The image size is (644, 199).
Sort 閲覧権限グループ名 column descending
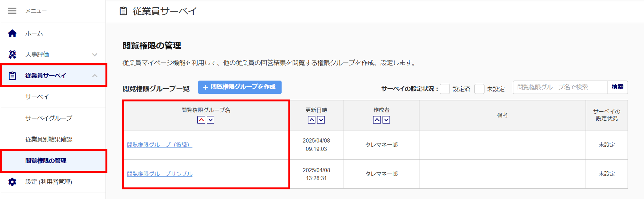211,120
